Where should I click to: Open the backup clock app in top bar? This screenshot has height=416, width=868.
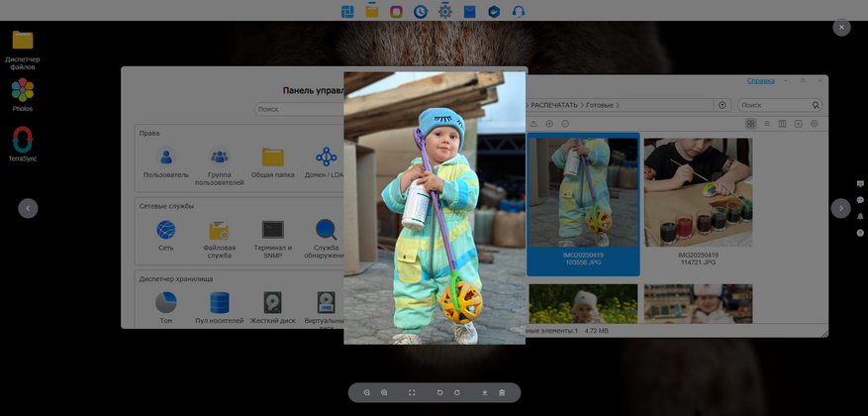tap(421, 11)
